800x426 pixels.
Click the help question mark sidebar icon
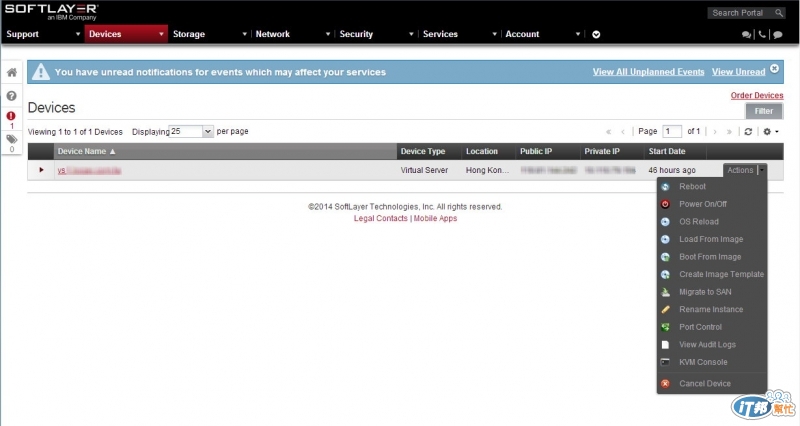coord(11,96)
